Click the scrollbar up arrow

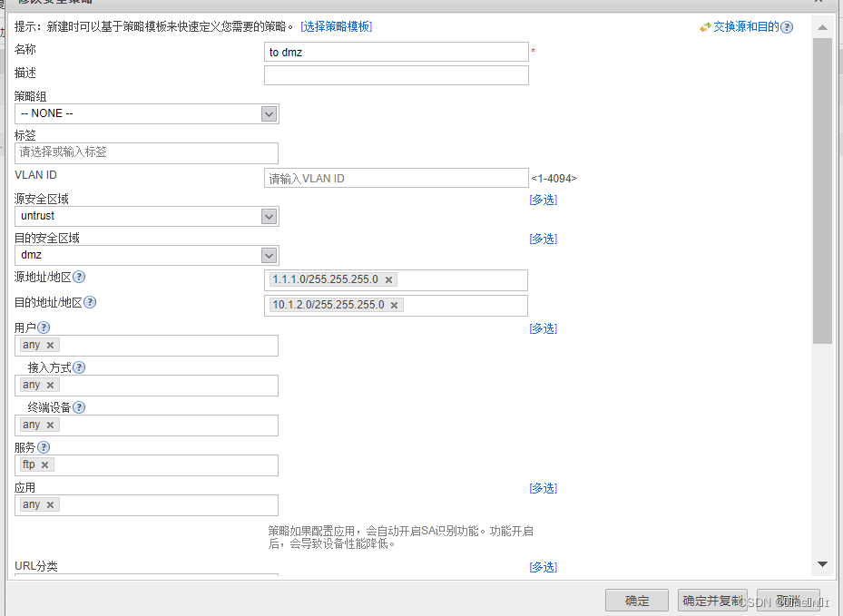click(x=822, y=27)
